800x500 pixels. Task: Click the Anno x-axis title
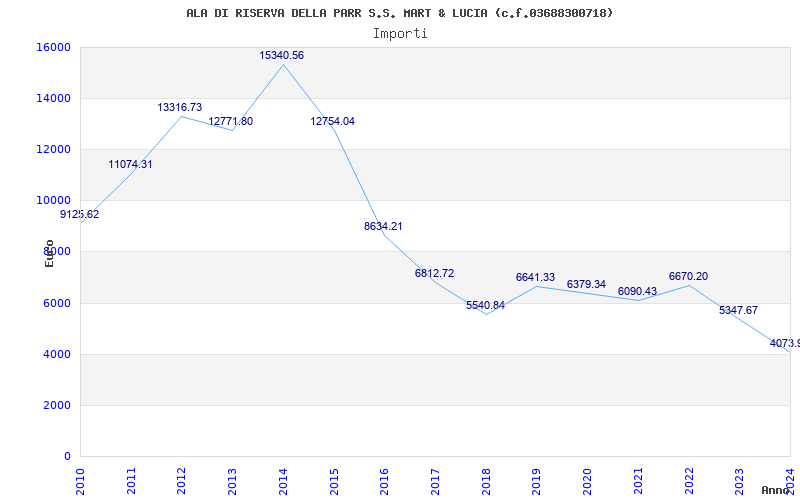tap(775, 490)
